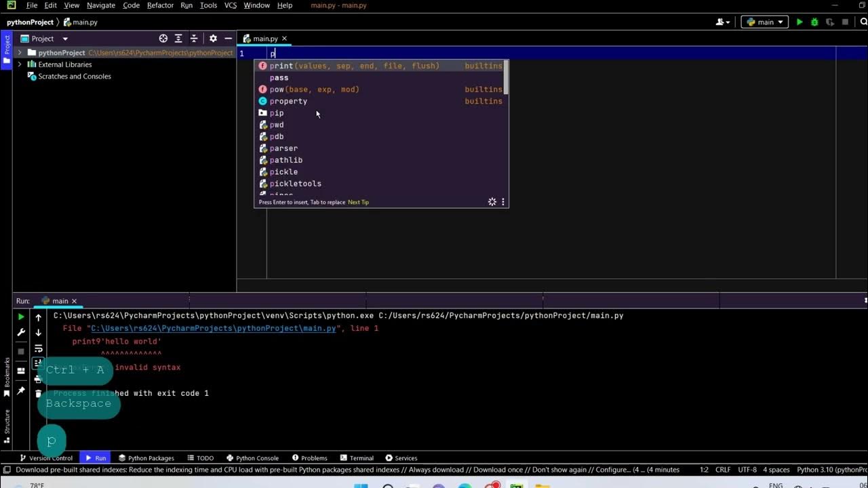Rerun main using the Run panel's green arrow

coord(21,317)
